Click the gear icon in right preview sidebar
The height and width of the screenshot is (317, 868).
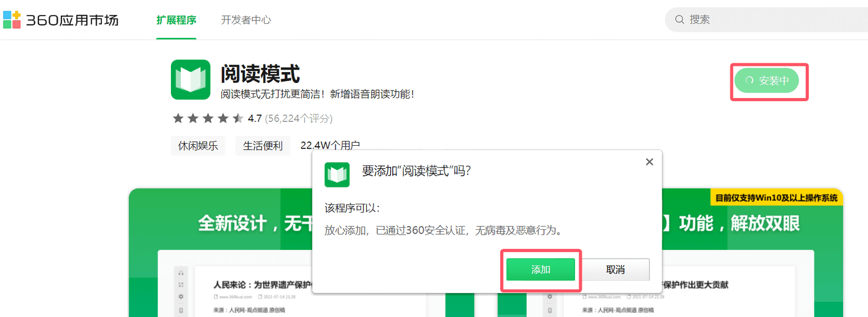550,296
